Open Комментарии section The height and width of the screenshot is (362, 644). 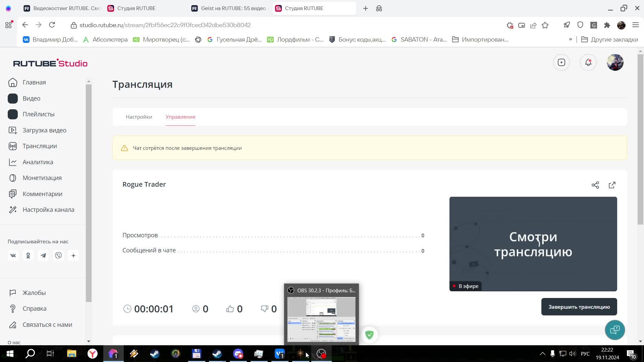[35, 194]
